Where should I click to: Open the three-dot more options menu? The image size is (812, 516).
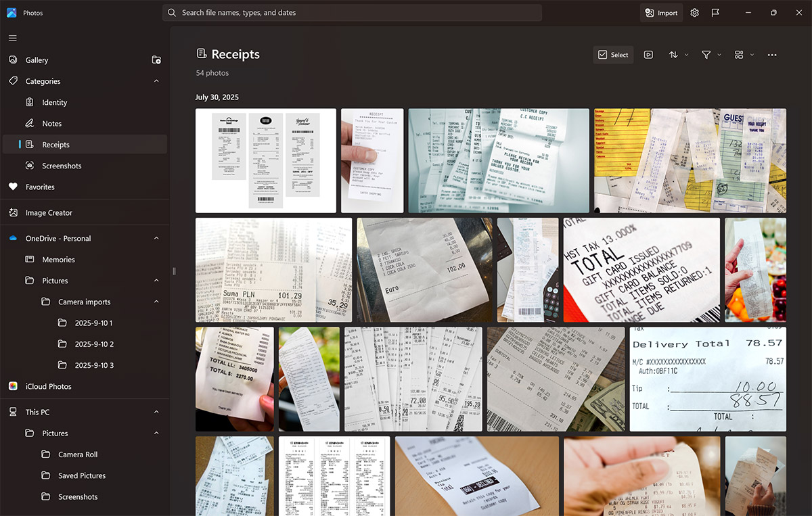(x=772, y=55)
